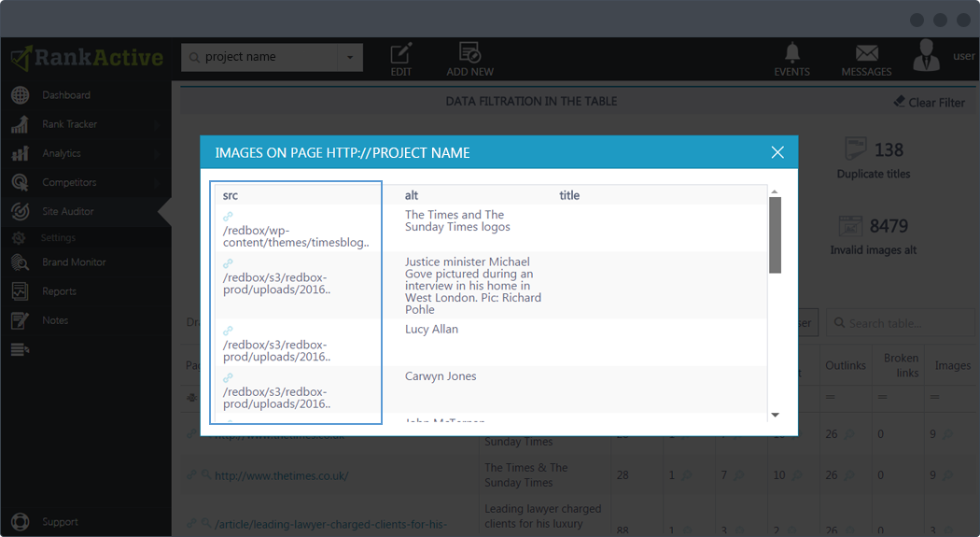Click Broken links column header
The width and height of the screenshot is (980, 537).
(x=902, y=366)
